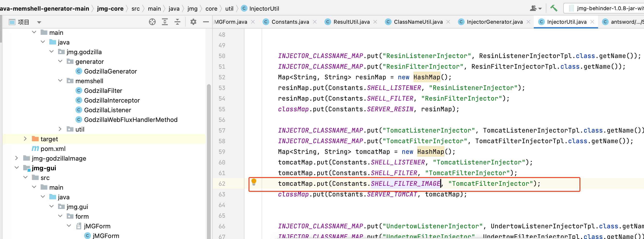
Task: Click highlighted HashMap on line 52
Action: [426, 77]
